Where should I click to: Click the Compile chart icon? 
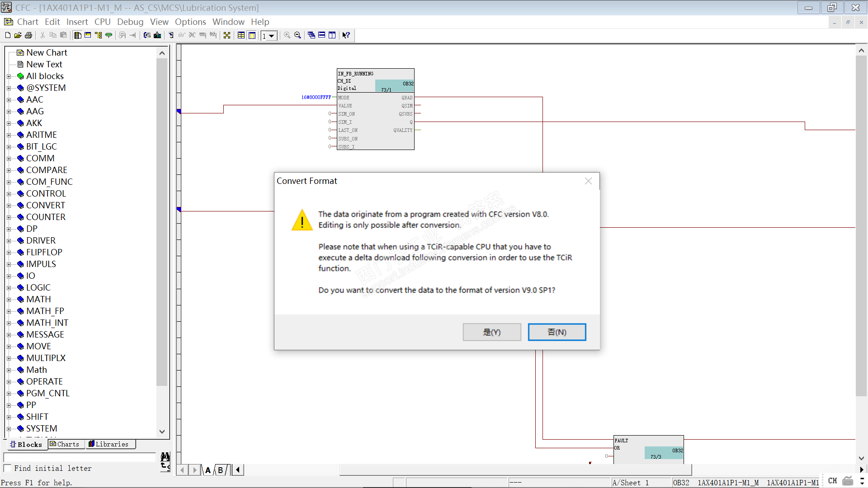pos(147,35)
